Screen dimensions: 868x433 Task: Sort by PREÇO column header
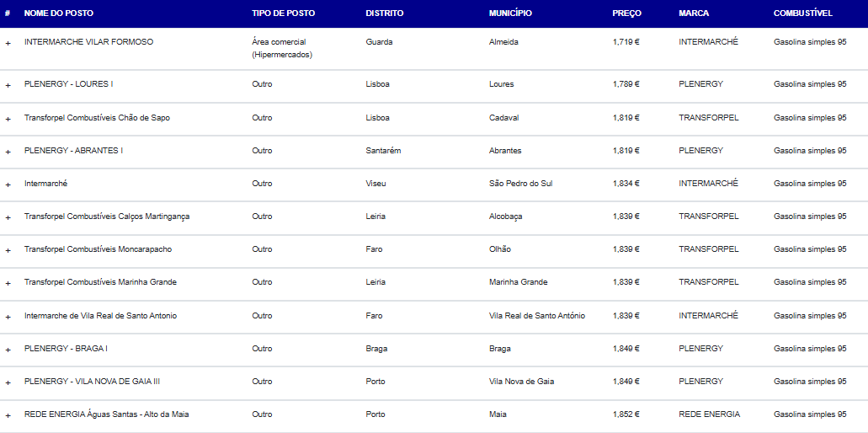(626, 13)
